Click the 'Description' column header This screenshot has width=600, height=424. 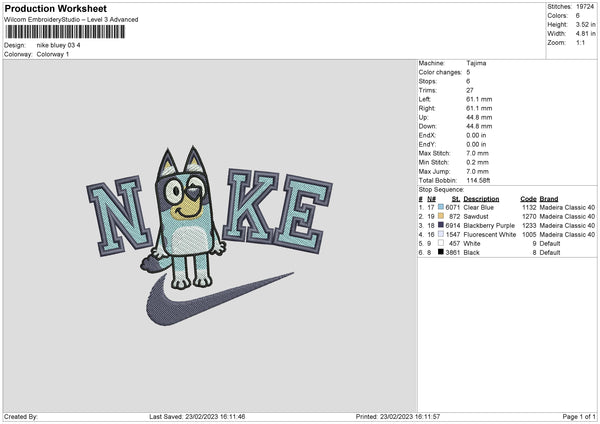click(x=481, y=199)
